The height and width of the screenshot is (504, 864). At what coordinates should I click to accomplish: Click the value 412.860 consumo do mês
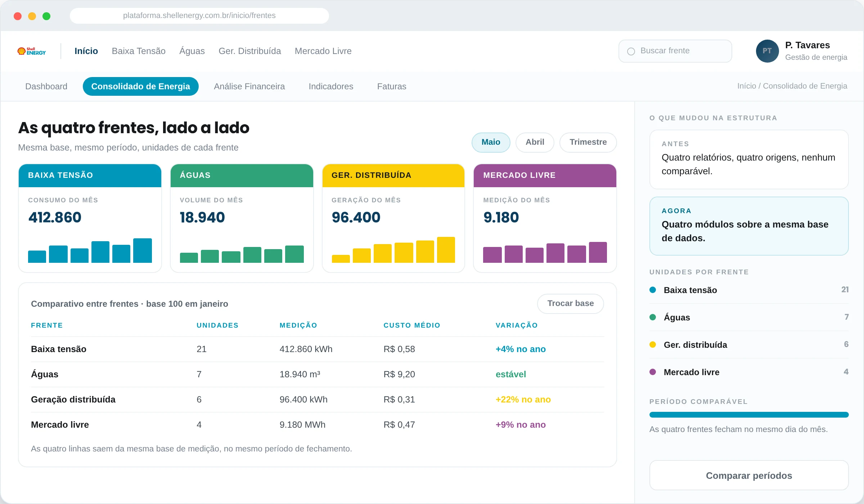[55, 217]
